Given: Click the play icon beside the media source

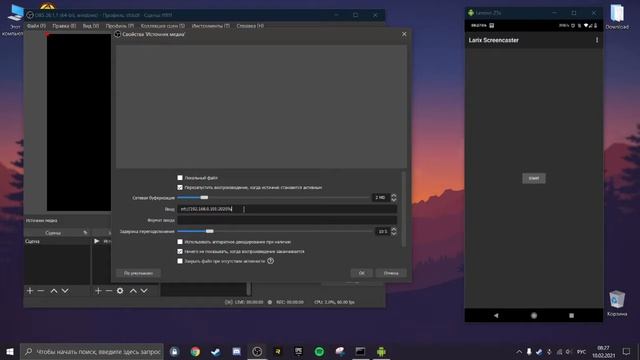Looking at the screenshot, I should [x=97, y=241].
